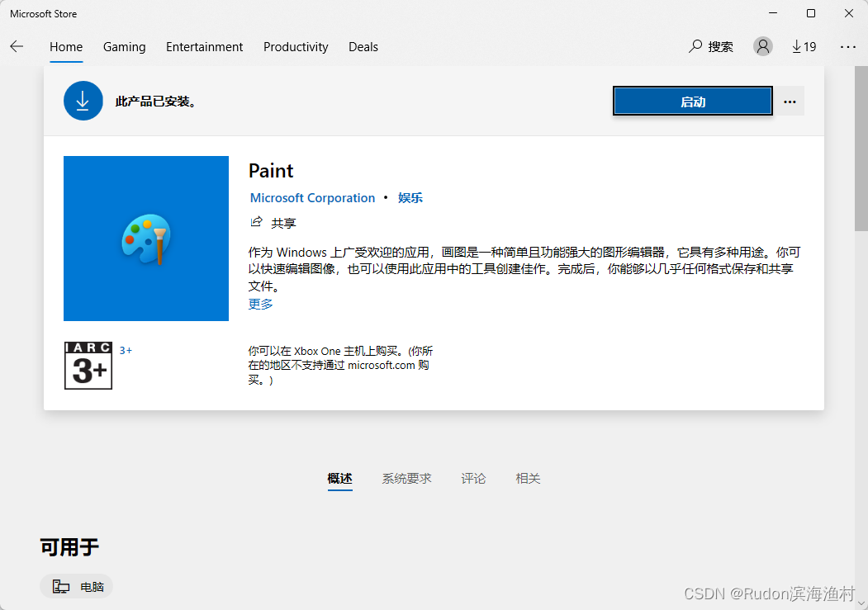This screenshot has width=868, height=610.
Task: Maximize the Microsoft Store window
Action: pos(810,13)
